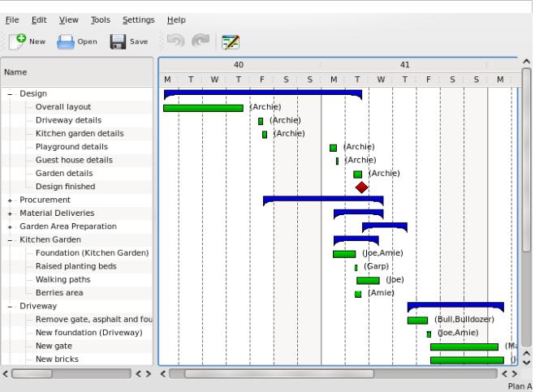
Task: Click the New project toolbar icon
Action: click(17, 41)
